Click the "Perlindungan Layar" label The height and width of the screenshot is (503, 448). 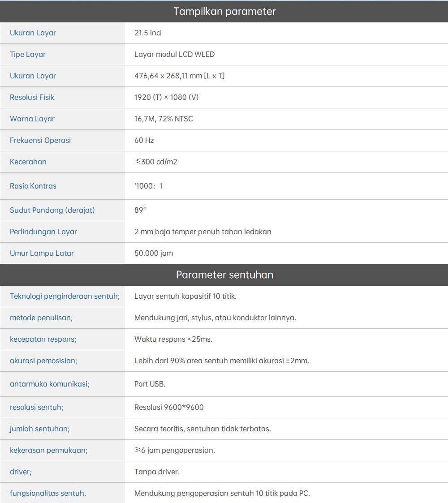point(43,232)
